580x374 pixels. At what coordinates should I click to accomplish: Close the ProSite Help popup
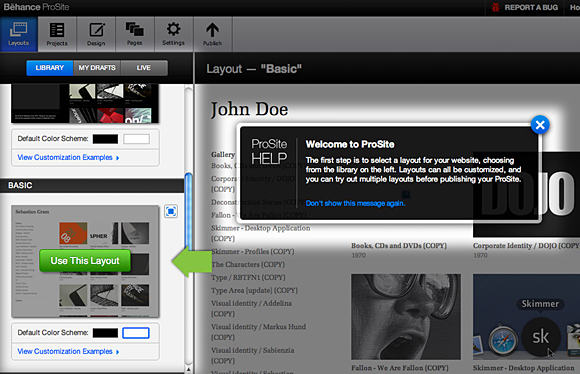point(540,125)
